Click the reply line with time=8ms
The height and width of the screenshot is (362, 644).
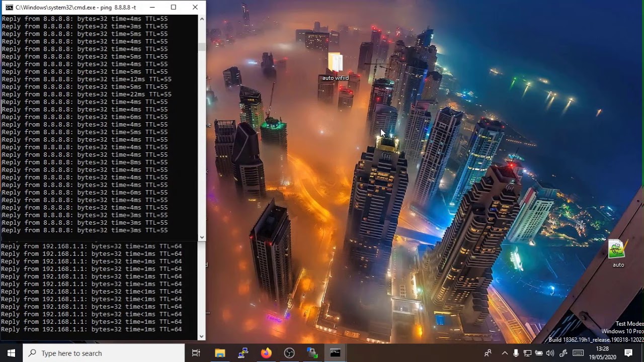[85, 162]
